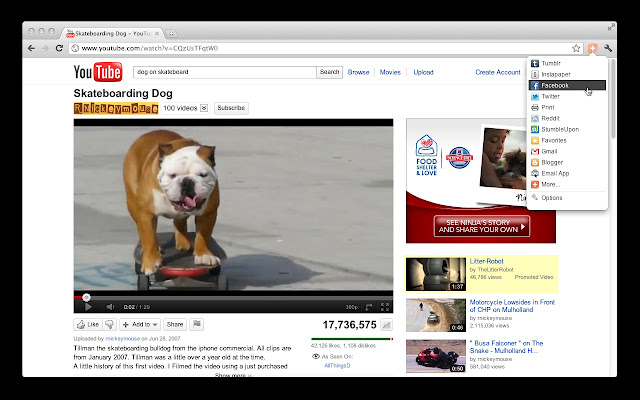The image size is (640, 400).
Task: Play the video
Action: 88,307
